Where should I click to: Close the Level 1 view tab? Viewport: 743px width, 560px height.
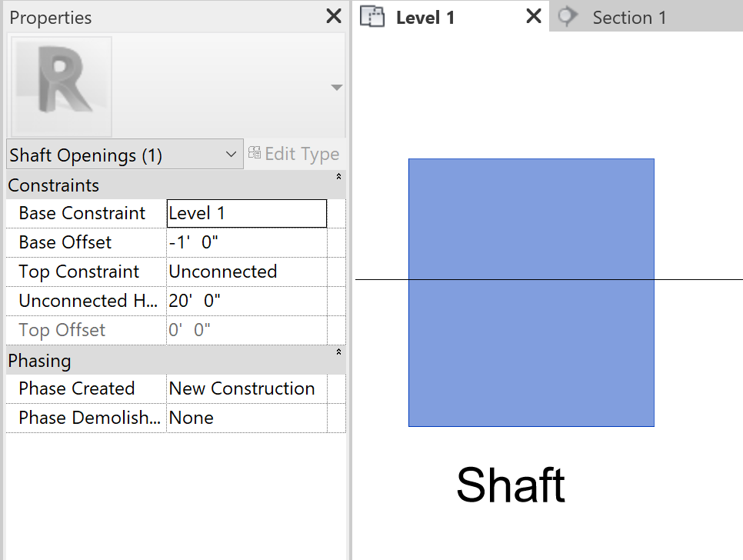coord(533,15)
